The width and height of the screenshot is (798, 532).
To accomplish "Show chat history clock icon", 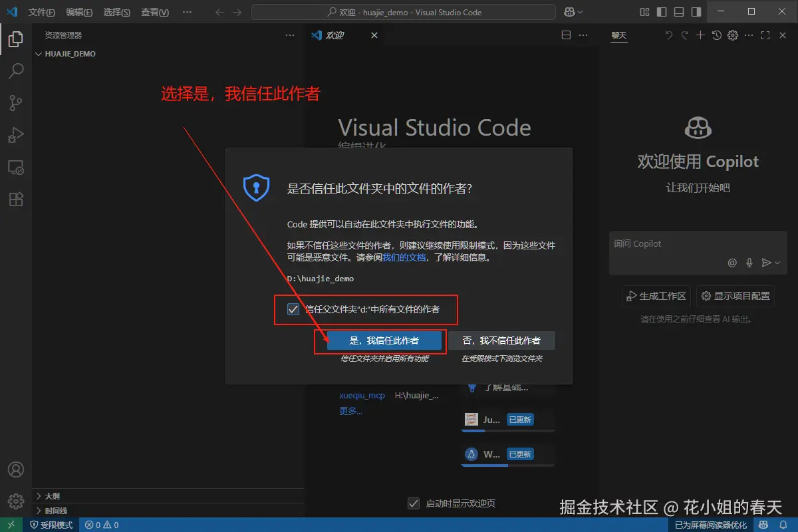I will 716,35.
